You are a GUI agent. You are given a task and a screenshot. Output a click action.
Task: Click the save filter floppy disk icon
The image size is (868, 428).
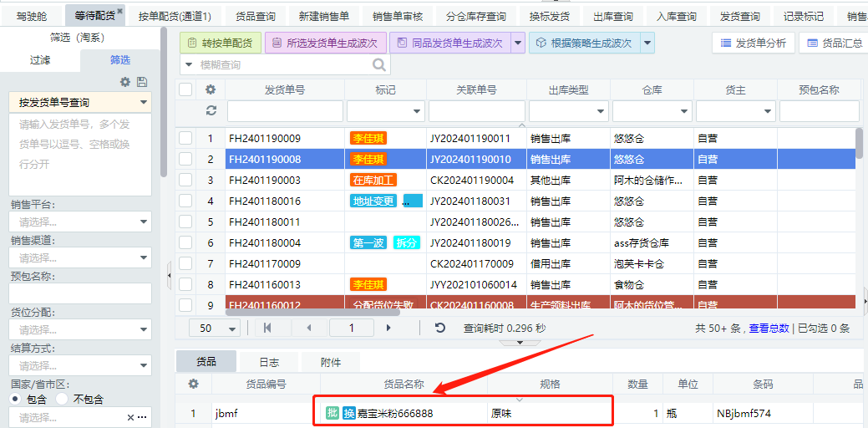[x=142, y=82]
